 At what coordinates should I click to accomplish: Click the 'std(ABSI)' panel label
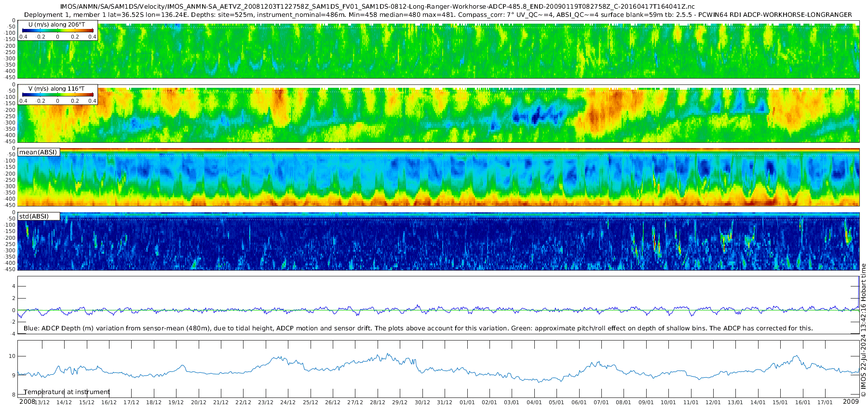click(x=34, y=217)
